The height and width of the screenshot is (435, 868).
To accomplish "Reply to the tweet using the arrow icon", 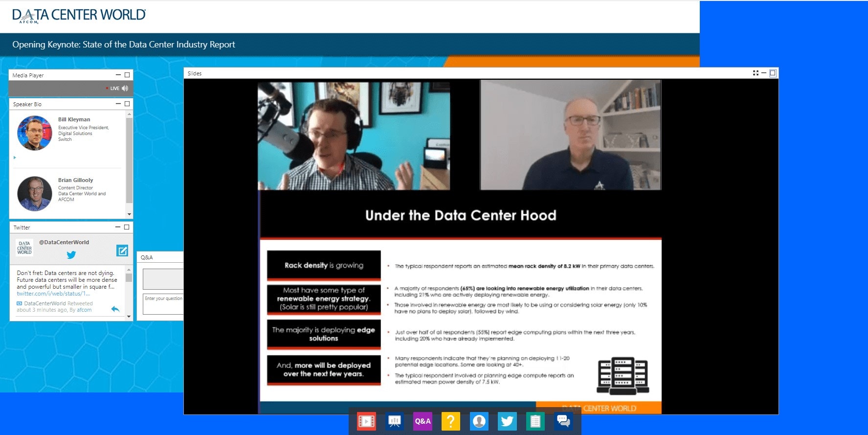I will click(115, 309).
